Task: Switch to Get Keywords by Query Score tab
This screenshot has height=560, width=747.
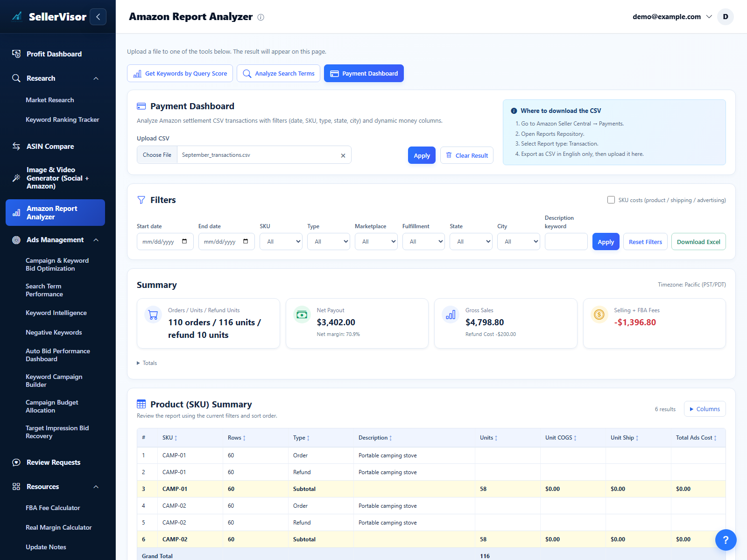Action: 180,73
